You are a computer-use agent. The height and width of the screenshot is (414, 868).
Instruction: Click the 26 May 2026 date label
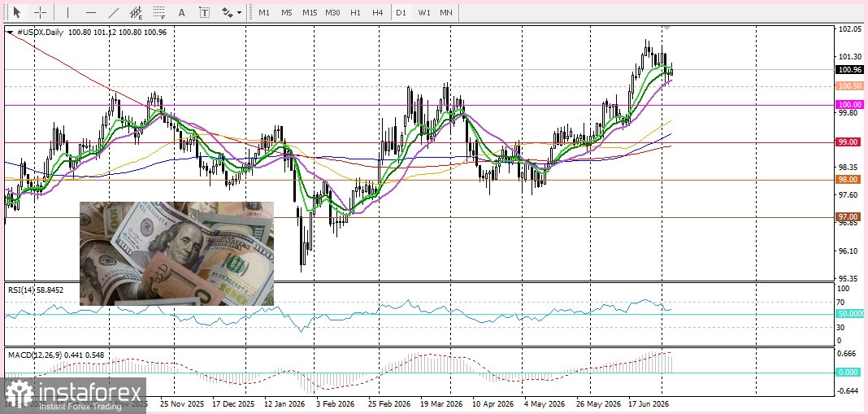tap(597, 404)
